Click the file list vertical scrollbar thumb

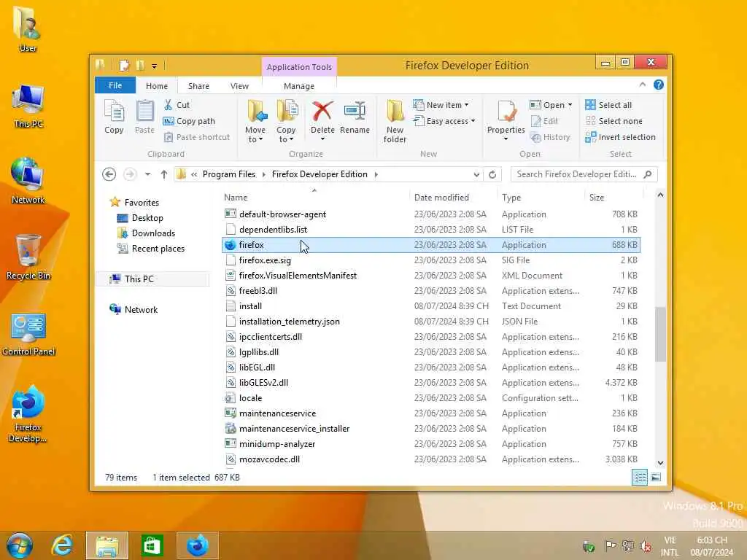coord(660,334)
